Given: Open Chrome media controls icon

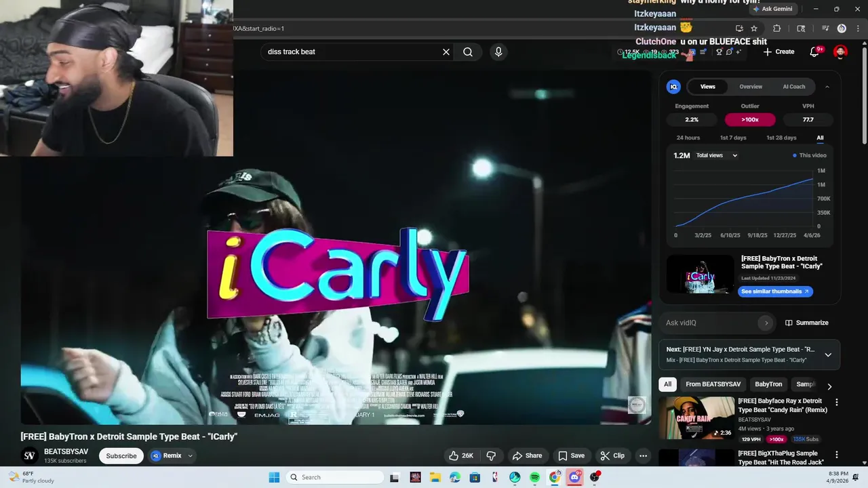Looking at the screenshot, I should pos(825,28).
